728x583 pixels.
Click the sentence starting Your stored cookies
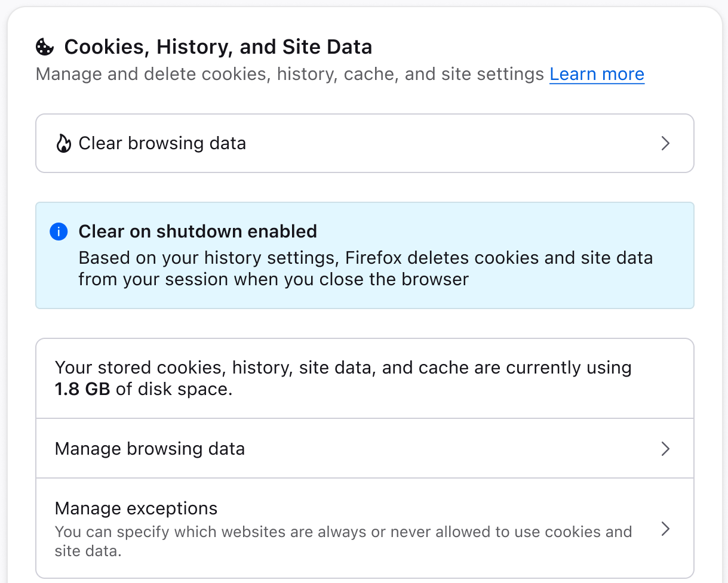click(343, 368)
